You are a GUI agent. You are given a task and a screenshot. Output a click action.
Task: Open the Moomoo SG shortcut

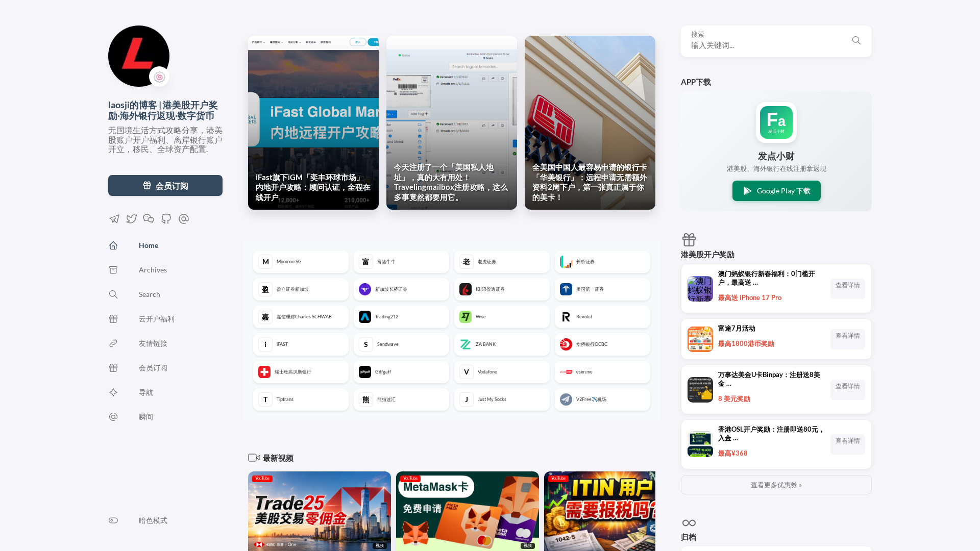click(x=301, y=262)
